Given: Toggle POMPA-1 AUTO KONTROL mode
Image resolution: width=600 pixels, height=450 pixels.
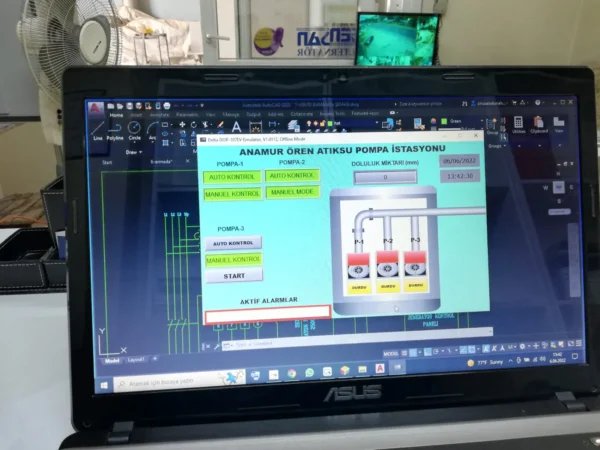Looking at the screenshot, I should (232, 177).
